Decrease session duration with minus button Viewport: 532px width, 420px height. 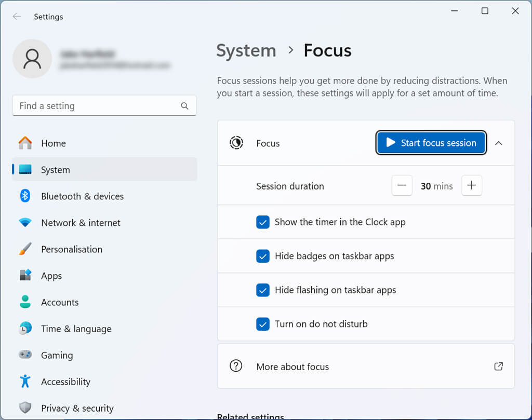(402, 186)
